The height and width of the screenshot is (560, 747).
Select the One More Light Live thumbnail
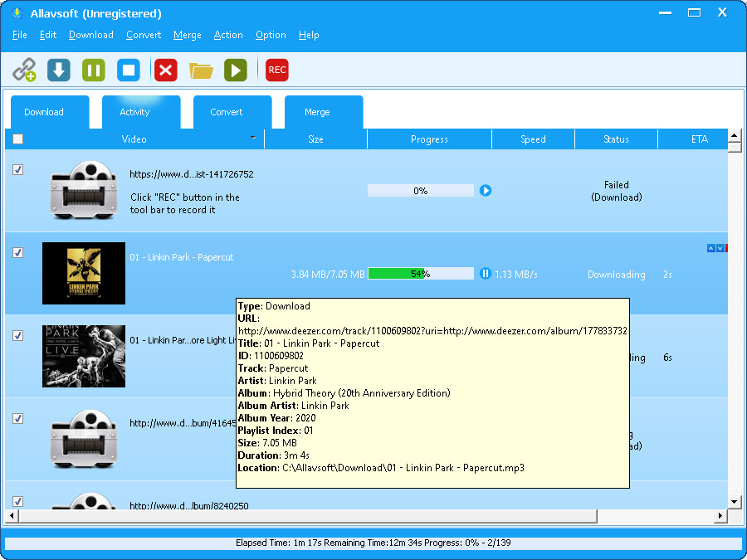click(x=84, y=356)
